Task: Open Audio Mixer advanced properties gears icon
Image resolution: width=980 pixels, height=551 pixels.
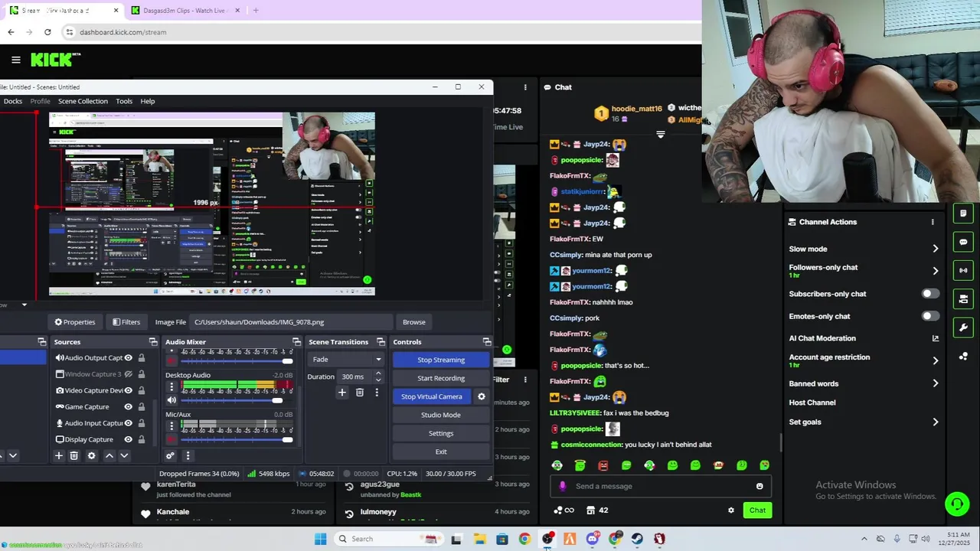Action: coord(170,455)
